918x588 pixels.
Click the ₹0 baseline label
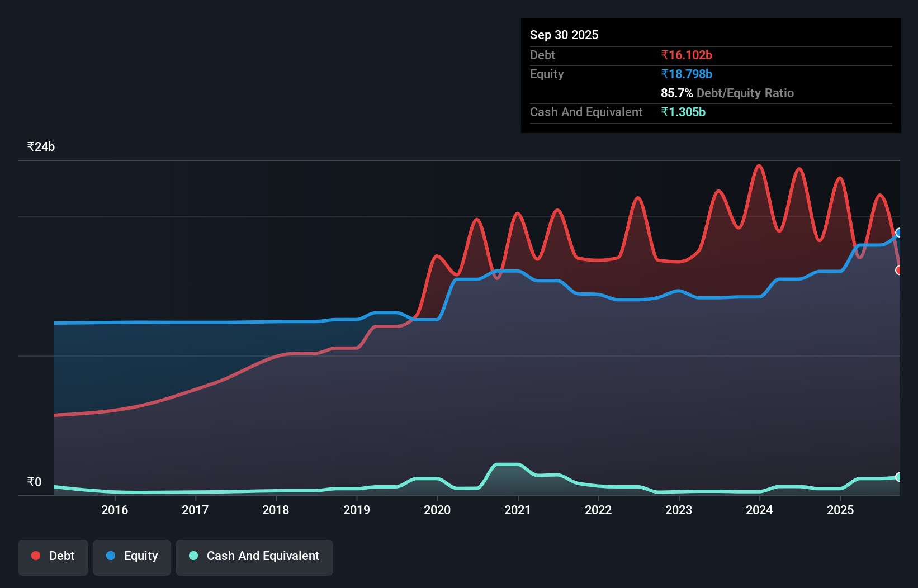point(35,481)
